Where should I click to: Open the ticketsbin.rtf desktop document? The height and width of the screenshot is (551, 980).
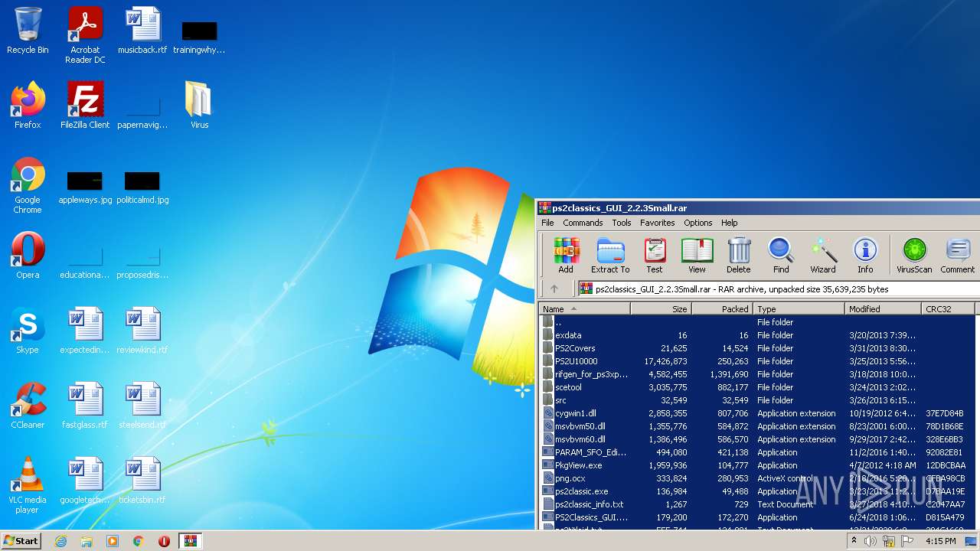point(142,481)
